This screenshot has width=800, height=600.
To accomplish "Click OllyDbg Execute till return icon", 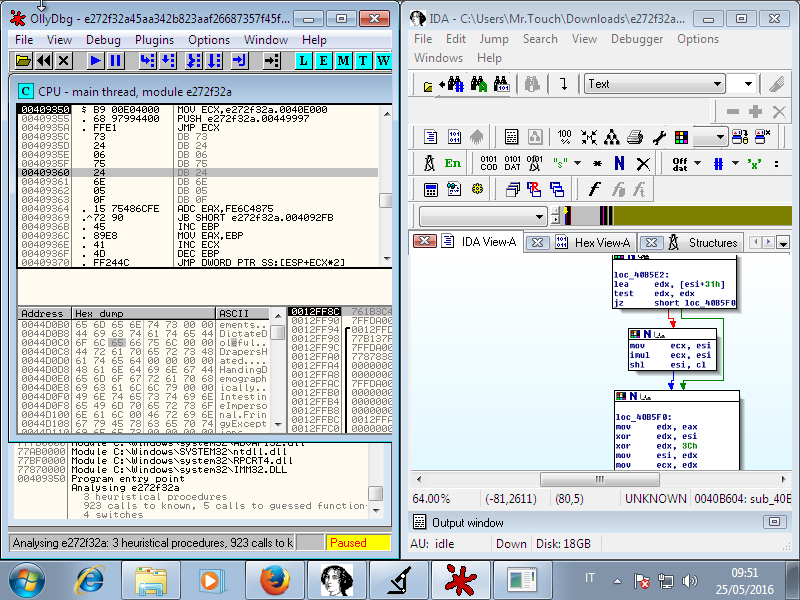I will tap(239, 61).
